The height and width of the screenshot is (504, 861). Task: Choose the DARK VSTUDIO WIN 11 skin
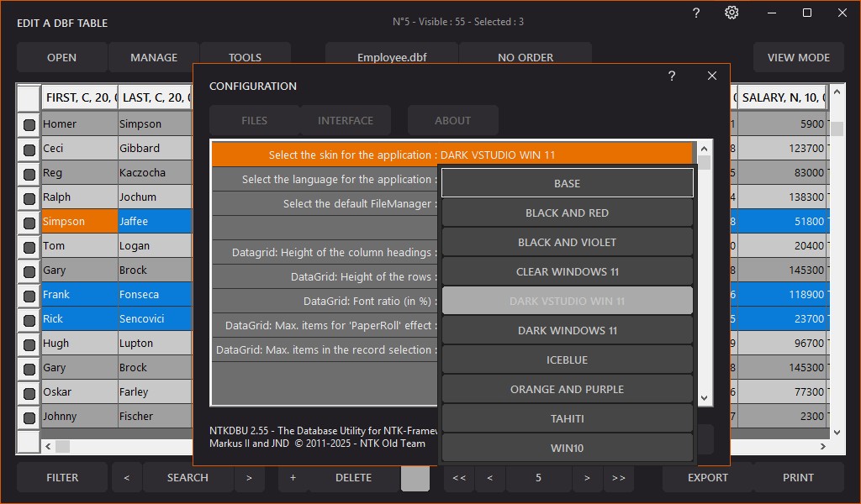[x=568, y=301]
